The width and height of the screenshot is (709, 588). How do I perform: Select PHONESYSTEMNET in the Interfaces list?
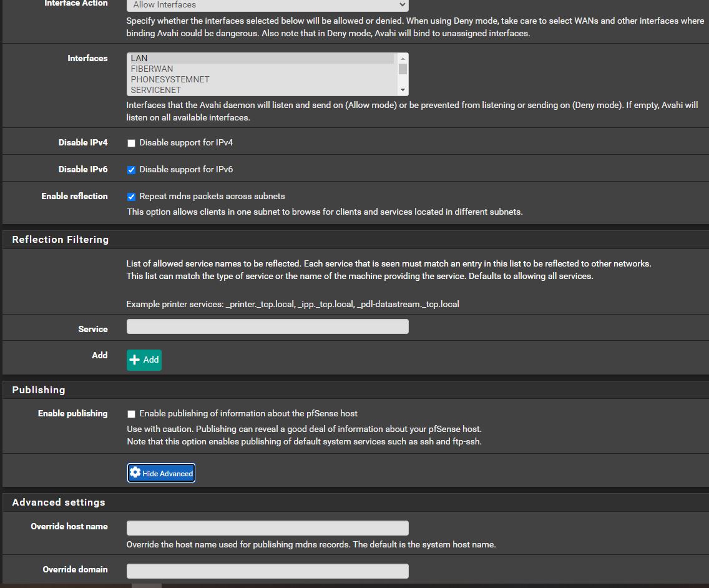click(x=262, y=79)
